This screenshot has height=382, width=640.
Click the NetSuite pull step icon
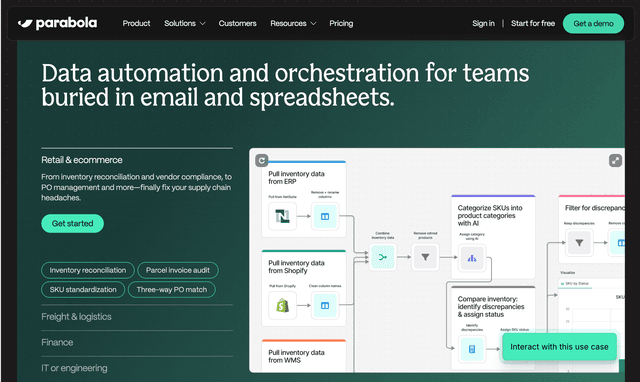coord(282,216)
